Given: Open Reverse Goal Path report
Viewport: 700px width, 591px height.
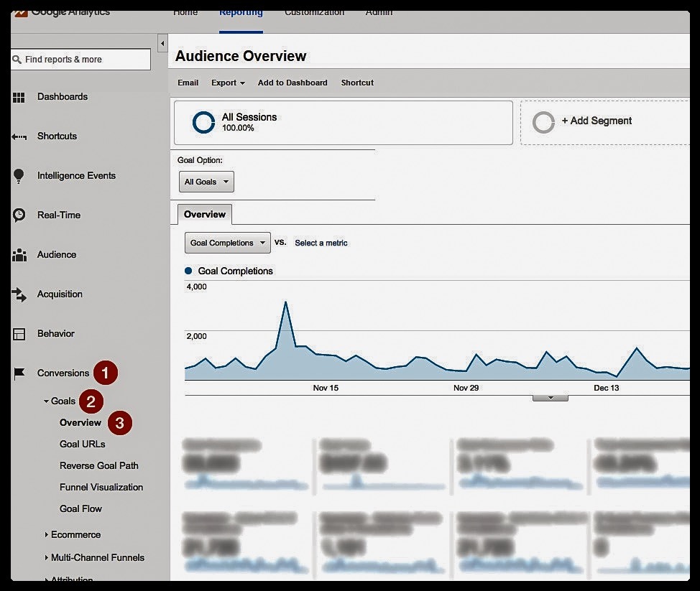Looking at the screenshot, I should (x=99, y=465).
